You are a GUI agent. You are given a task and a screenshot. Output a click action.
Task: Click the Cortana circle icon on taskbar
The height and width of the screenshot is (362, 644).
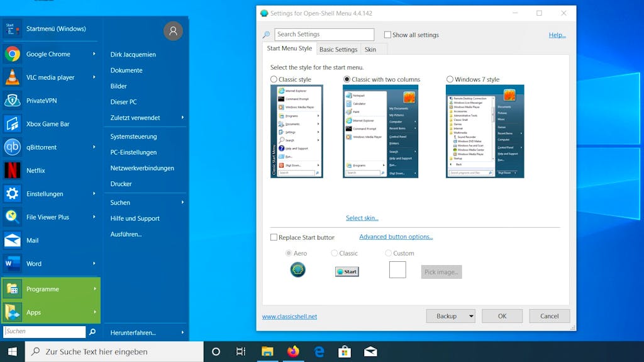click(x=216, y=352)
